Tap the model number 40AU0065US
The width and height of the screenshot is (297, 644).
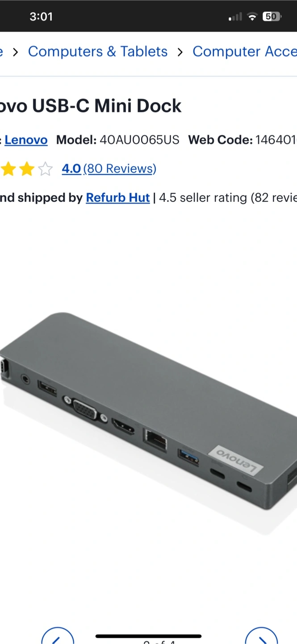pyautogui.click(x=139, y=140)
